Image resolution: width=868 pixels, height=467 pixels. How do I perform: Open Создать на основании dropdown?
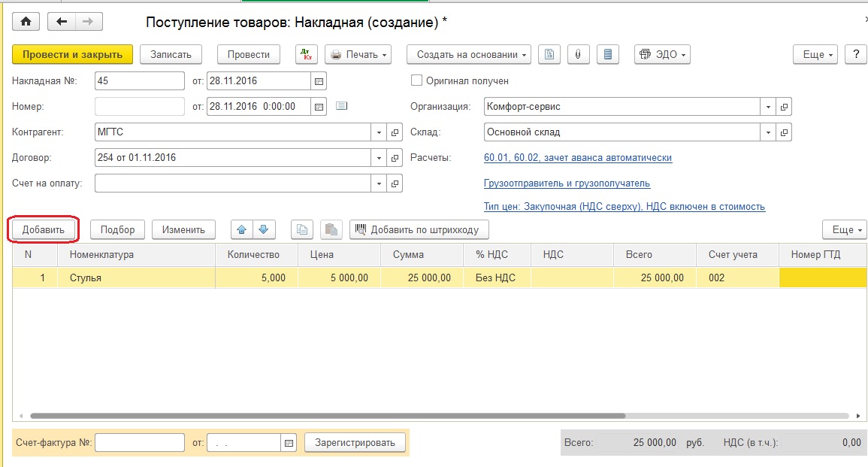pyautogui.click(x=469, y=54)
